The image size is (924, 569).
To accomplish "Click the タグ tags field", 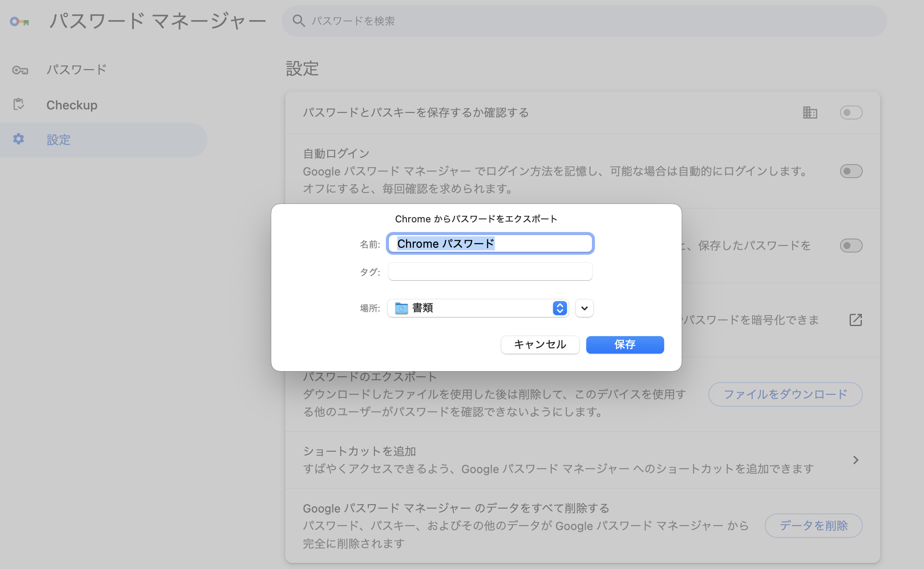I will pyautogui.click(x=490, y=271).
